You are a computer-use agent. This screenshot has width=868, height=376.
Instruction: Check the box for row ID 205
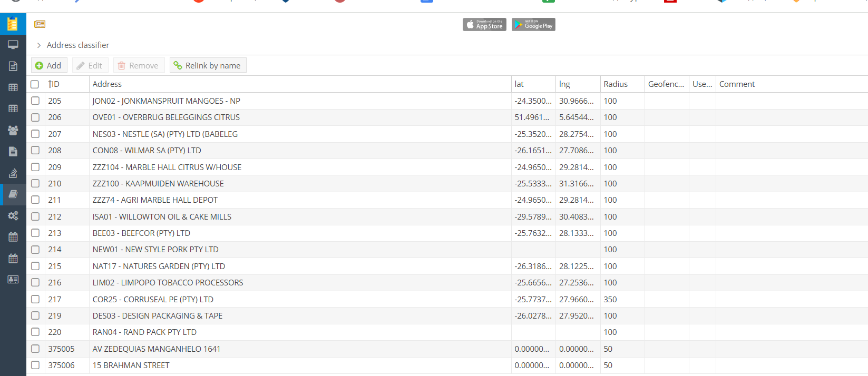click(x=35, y=101)
